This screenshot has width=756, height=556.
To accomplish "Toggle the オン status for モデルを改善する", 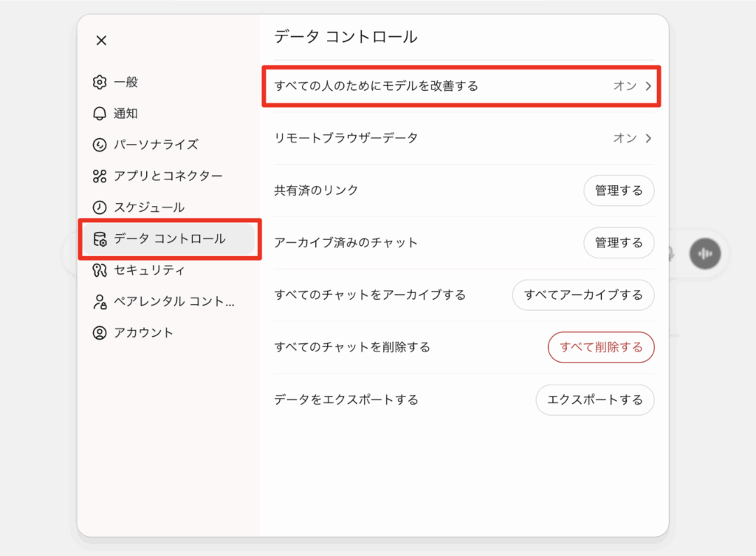I will coord(625,86).
